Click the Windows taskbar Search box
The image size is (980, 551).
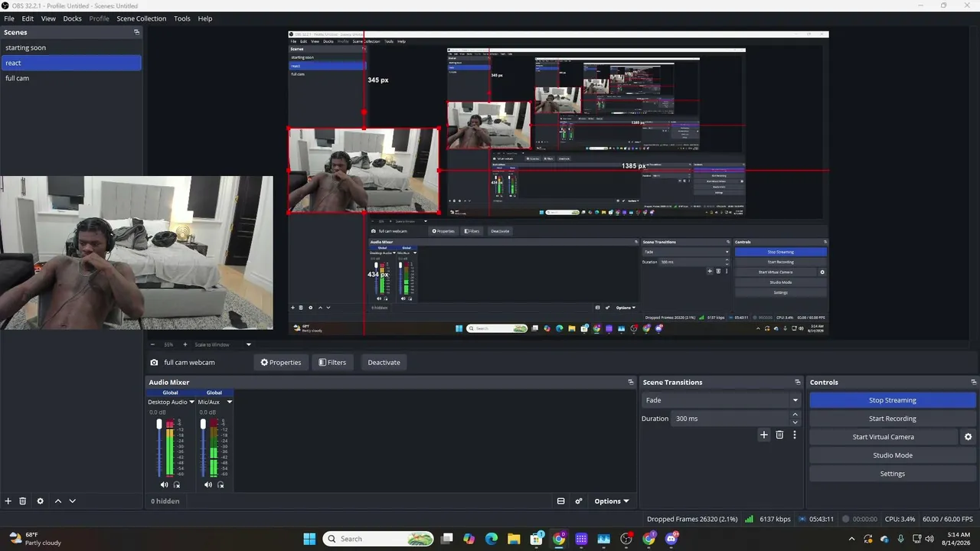tap(378, 539)
